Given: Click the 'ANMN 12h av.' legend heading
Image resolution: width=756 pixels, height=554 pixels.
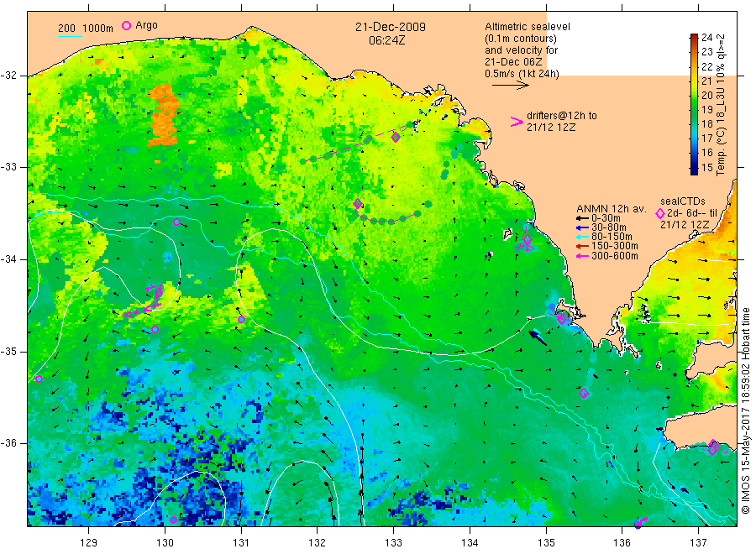Looking at the screenshot, I should (611, 209).
